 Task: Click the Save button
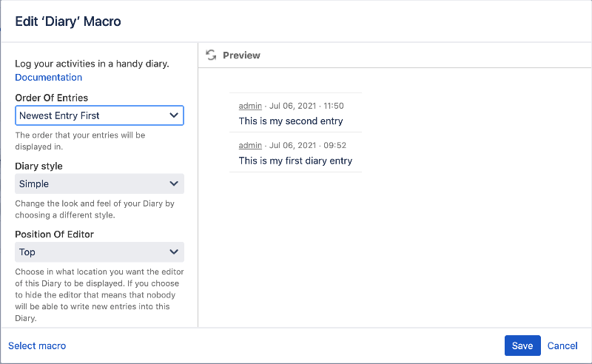[x=522, y=346]
